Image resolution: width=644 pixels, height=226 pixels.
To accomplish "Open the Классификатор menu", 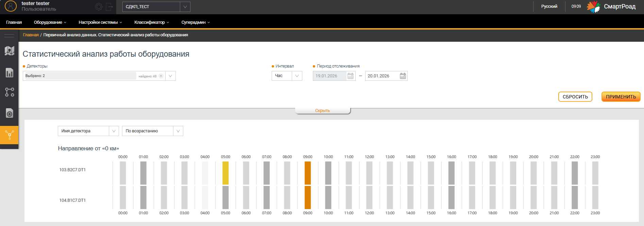I will pyautogui.click(x=151, y=22).
